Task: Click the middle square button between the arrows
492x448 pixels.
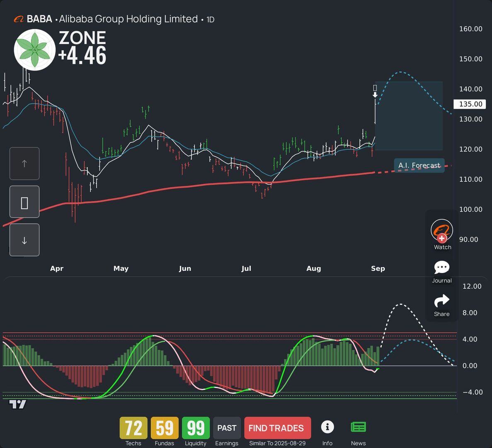Action: (x=24, y=202)
